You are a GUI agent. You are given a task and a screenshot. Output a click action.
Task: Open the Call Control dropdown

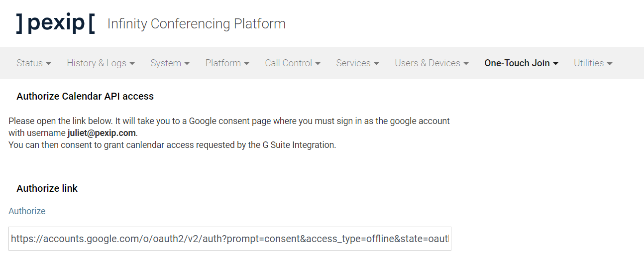[292, 63]
